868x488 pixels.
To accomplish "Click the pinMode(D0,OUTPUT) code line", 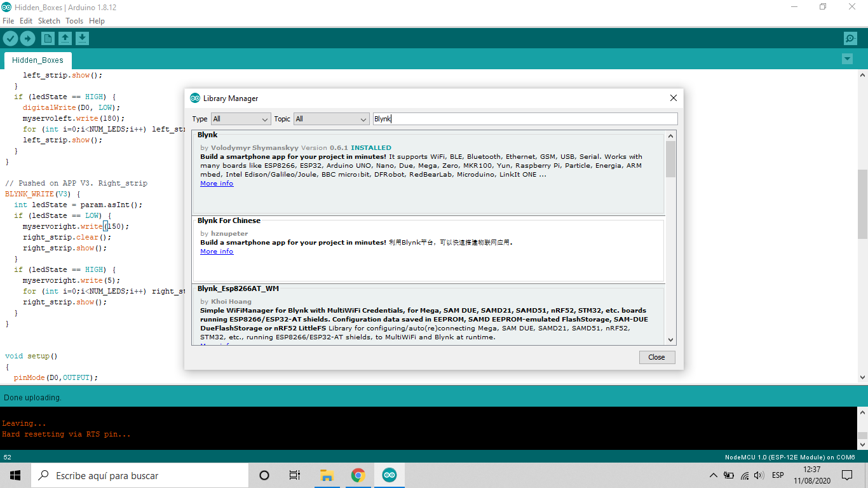I will tap(56, 377).
